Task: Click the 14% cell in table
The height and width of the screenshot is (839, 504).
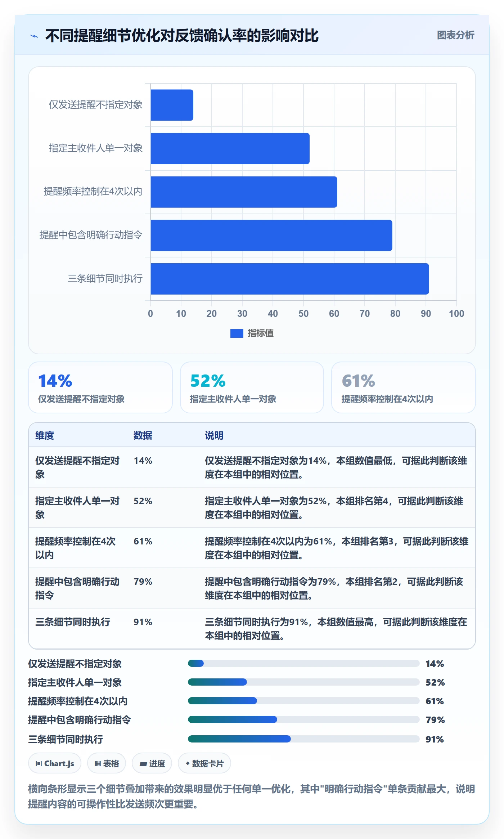Action: tap(143, 461)
